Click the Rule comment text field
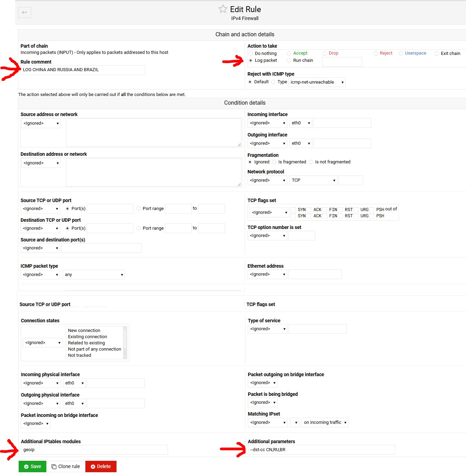The width and height of the screenshot is (466, 476). (83, 70)
